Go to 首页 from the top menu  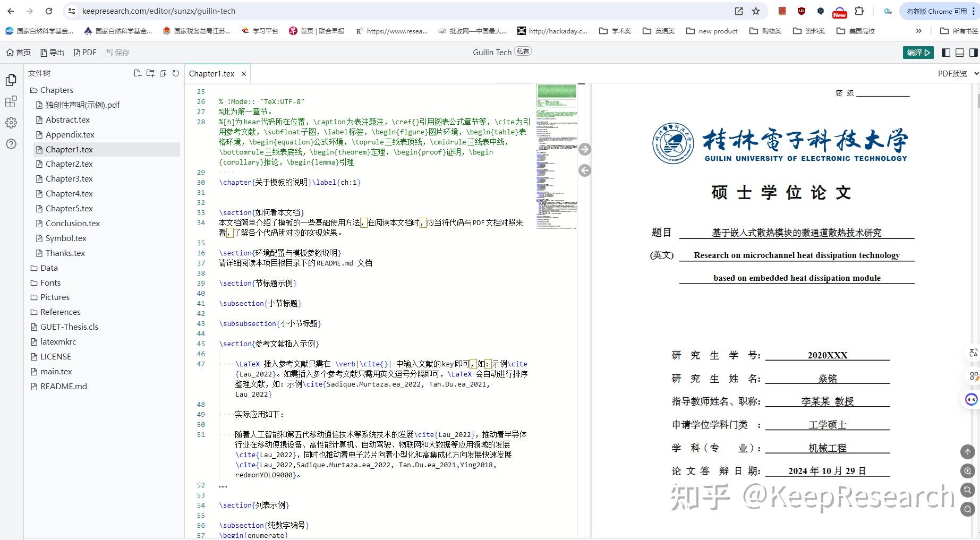coord(19,52)
